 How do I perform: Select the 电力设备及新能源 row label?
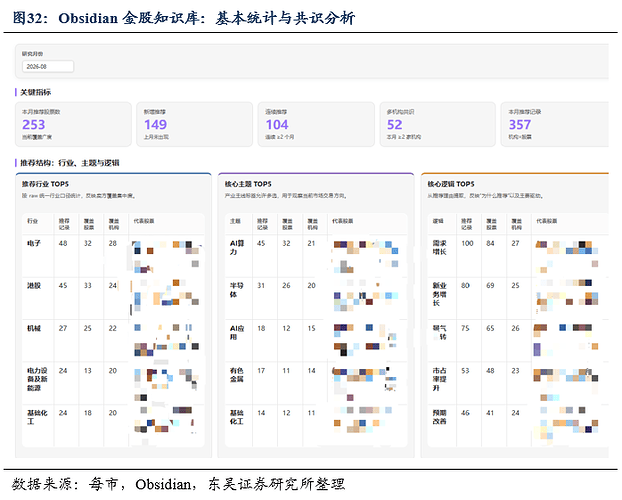(37, 379)
